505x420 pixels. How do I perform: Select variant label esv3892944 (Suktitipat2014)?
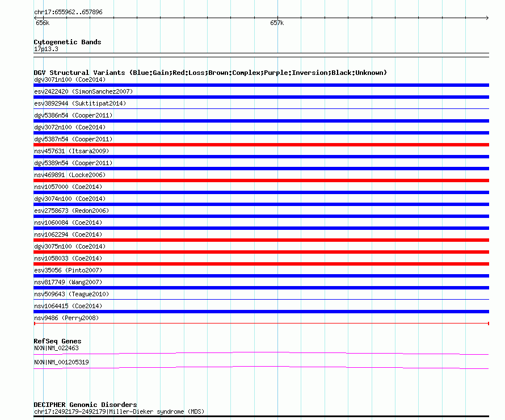coord(80,103)
